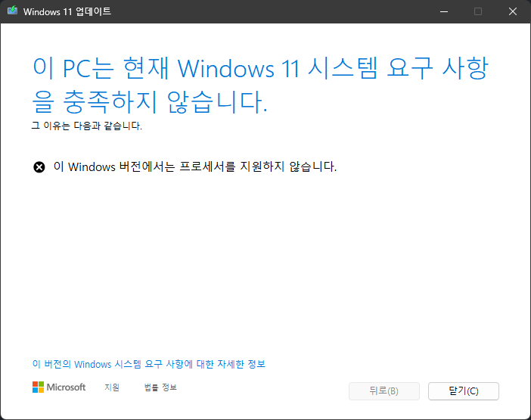Click the Microsoft logo
Image resolution: width=531 pixels, height=420 pixels.
click(59, 387)
